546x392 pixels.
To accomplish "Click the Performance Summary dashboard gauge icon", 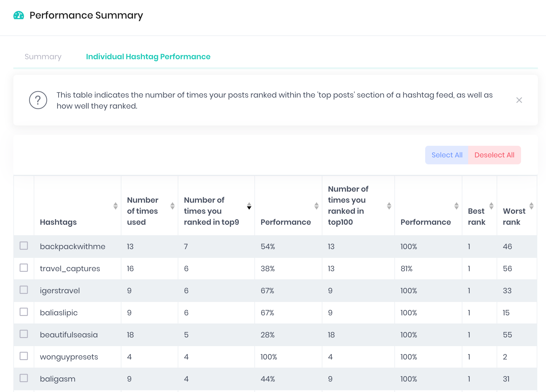I will point(19,15).
